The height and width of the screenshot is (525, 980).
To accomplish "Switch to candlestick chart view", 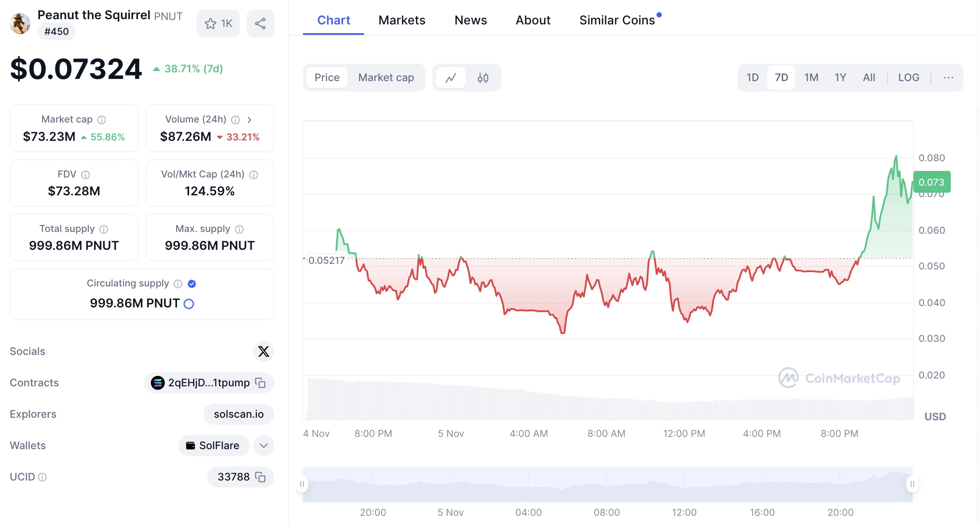I will tap(483, 78).
